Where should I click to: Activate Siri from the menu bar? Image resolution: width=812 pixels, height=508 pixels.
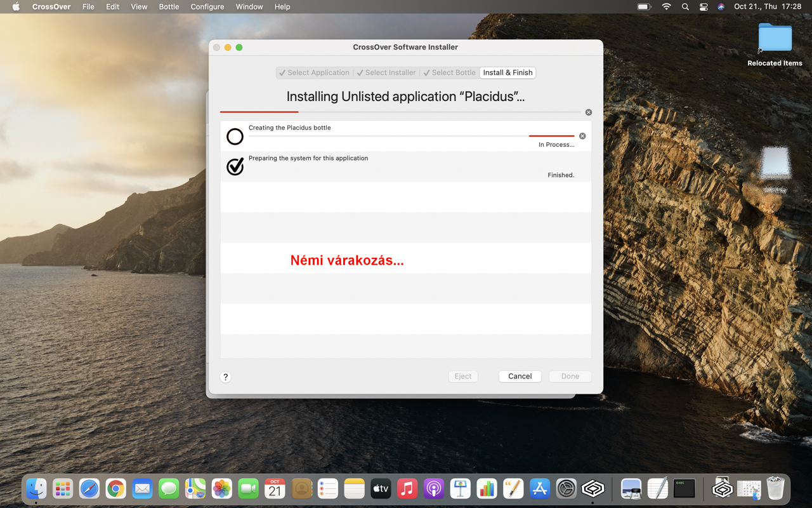click(721, 7)
